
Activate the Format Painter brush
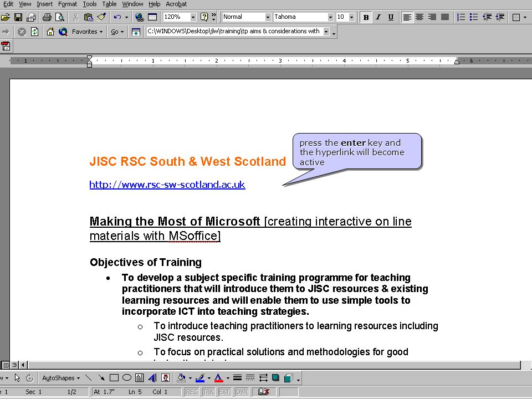[x=101, y=17]
